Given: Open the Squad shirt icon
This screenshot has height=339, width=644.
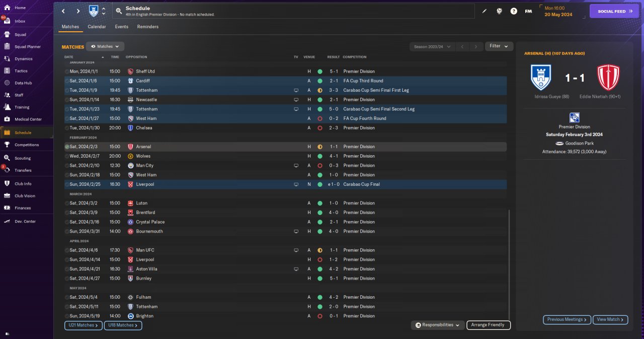Looking at the screenshot, I should click(x=7, y=34).
